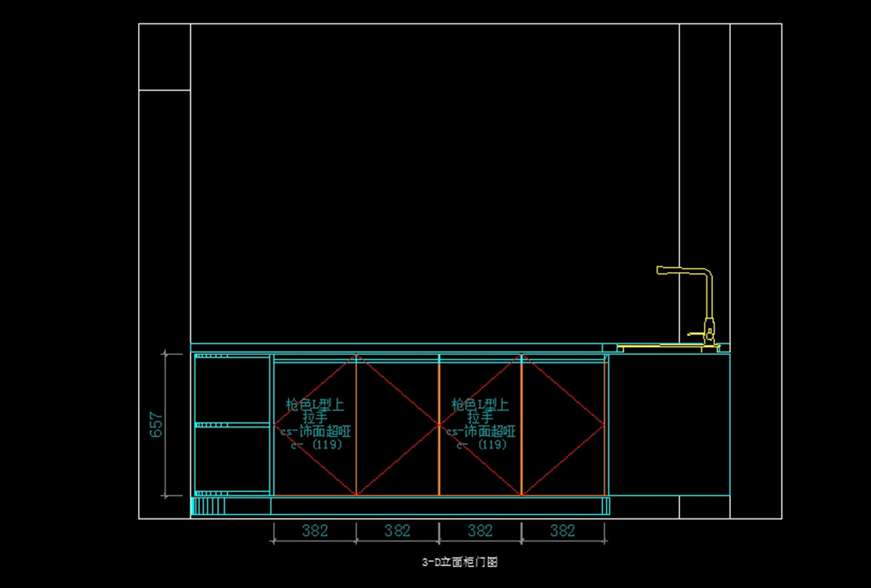The width and height of the screenshot is (871, 588).
Task: Select the second 382 dimension from left
Action: coord(397,531)
